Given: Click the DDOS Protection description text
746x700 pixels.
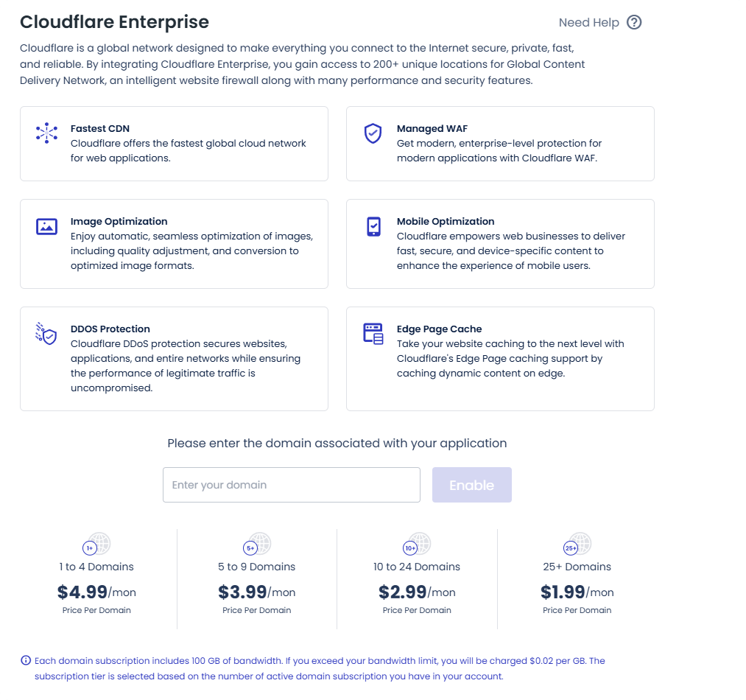Looking at the screenshot, I should (186, 365).
